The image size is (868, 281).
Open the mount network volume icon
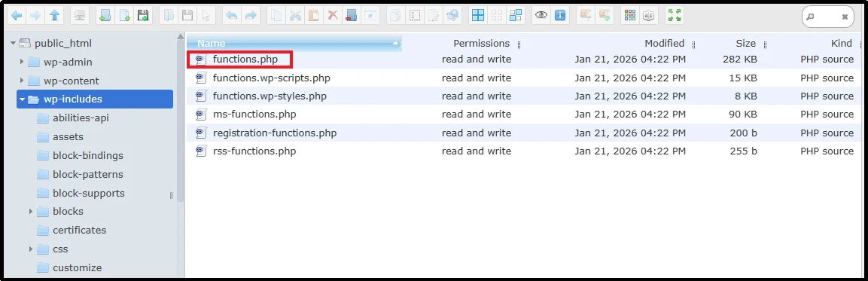[80, 16]
